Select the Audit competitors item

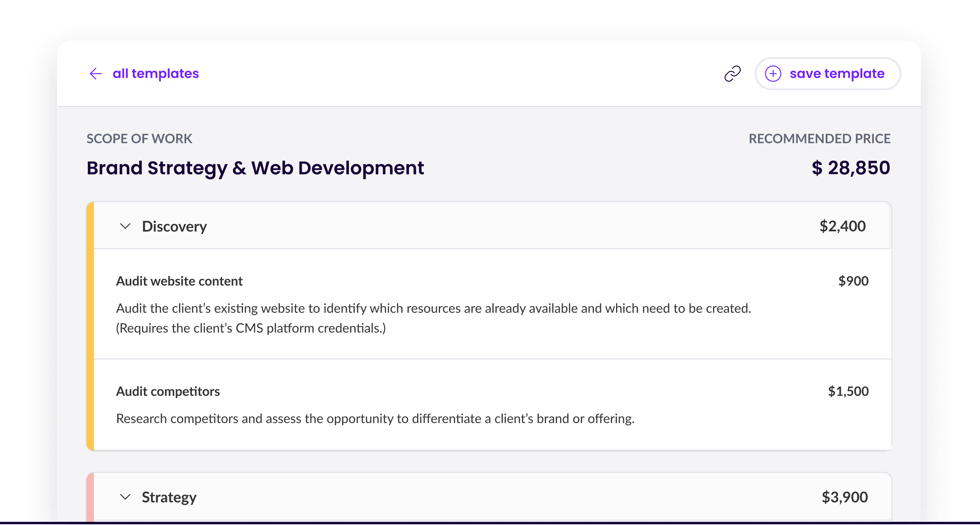click(168, 391)
